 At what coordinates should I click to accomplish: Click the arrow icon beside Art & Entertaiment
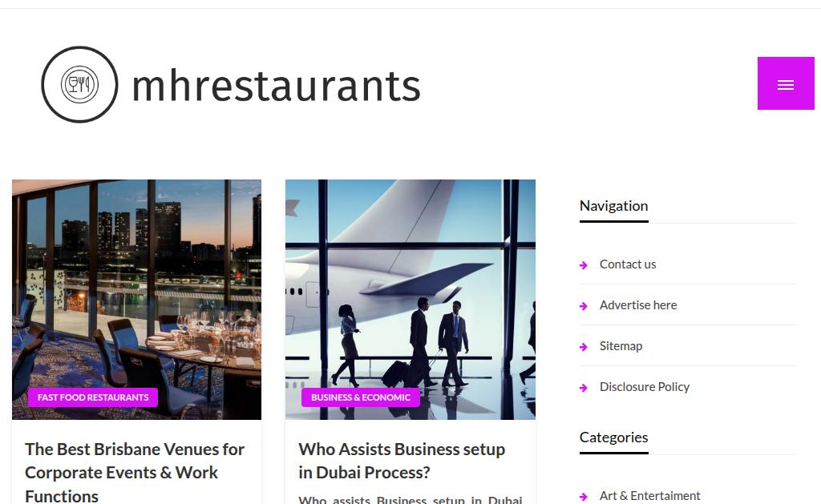click(584, 497)
